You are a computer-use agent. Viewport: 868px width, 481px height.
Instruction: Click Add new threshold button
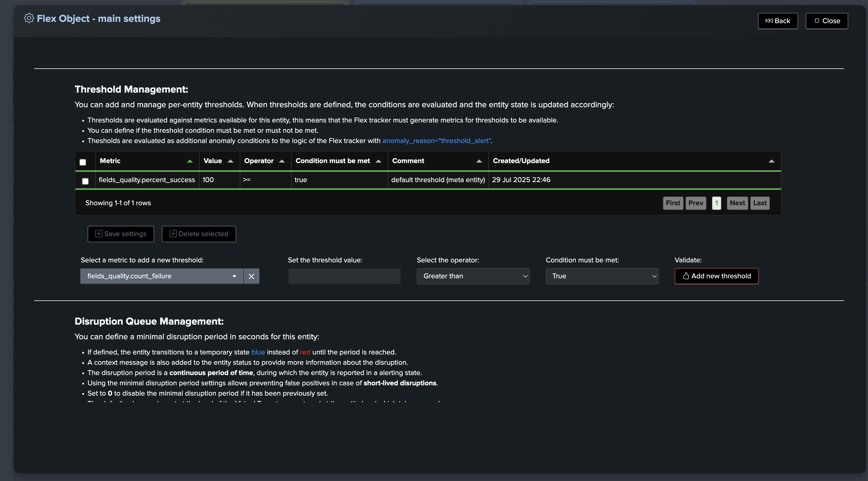[717, 276]
